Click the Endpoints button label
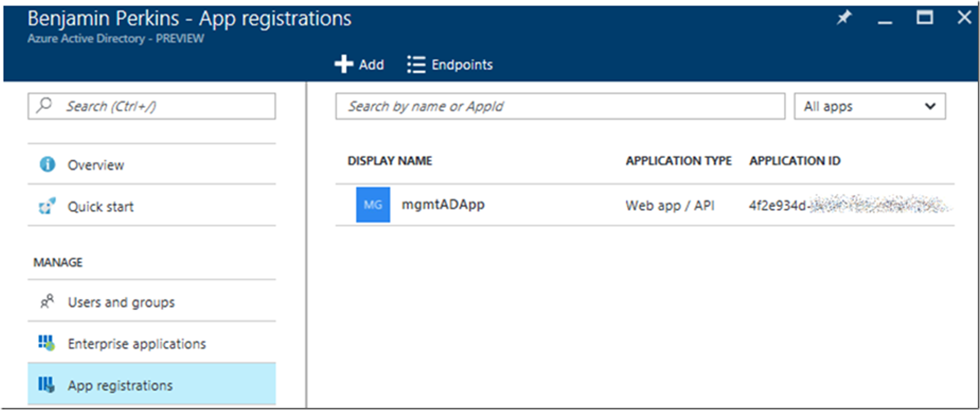 tap(462, 65)
